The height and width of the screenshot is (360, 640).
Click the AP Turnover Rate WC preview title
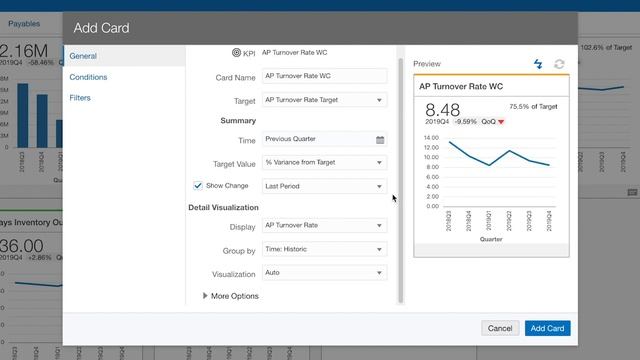pyautogui.click(x=461, y=87)
